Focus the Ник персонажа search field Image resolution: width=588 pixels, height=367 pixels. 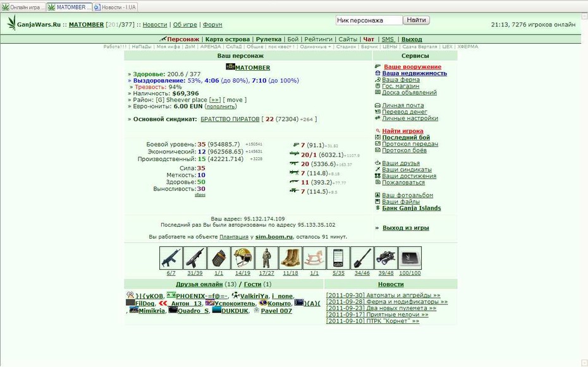tap(369, 20)
